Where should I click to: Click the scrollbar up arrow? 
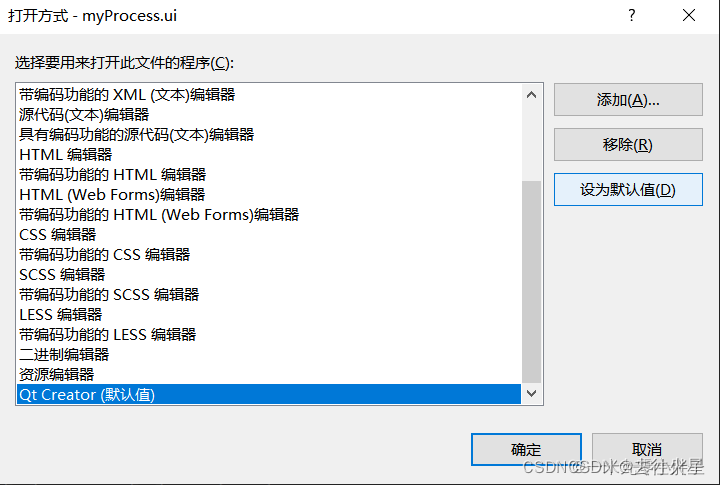(x=532, y=95)
